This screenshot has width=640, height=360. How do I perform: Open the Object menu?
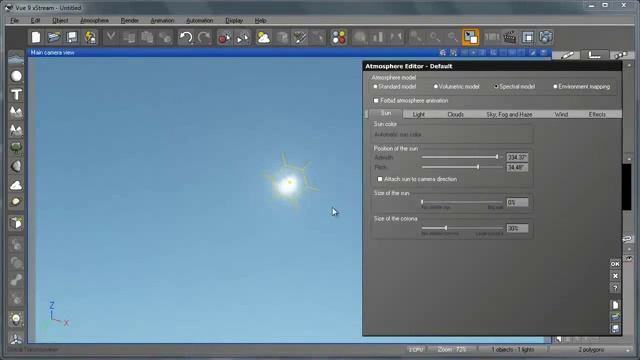60,20
